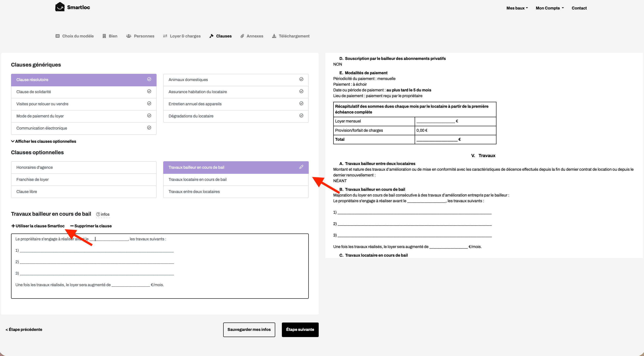Click the people icon beside Personnes
The image size is (644, 356).
129,36
